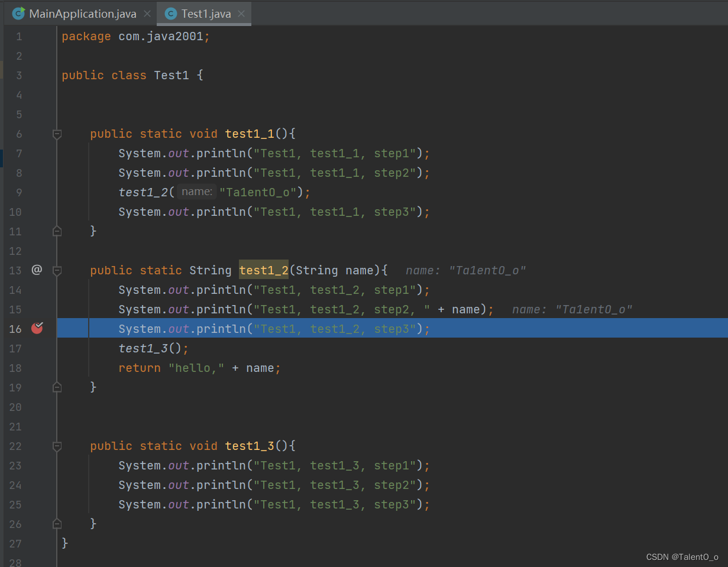Click the MainApplication.java file icon
The image size is (728, 567).
coord(19,13)
